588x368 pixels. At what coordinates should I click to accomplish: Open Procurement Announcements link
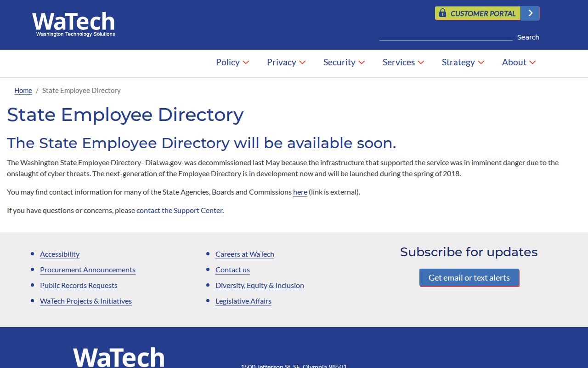pyautogui.click(x=88, y=270)
